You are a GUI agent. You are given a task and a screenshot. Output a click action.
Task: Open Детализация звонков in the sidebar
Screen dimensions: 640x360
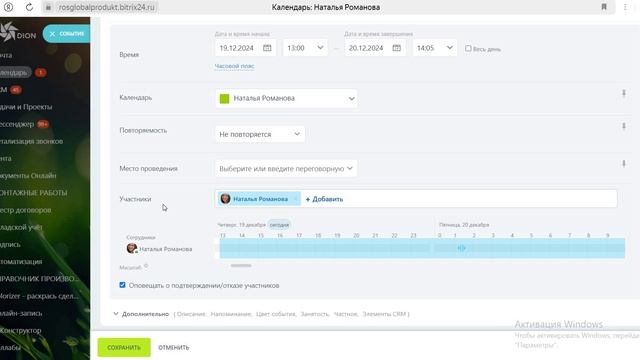(x=31, y=141)
